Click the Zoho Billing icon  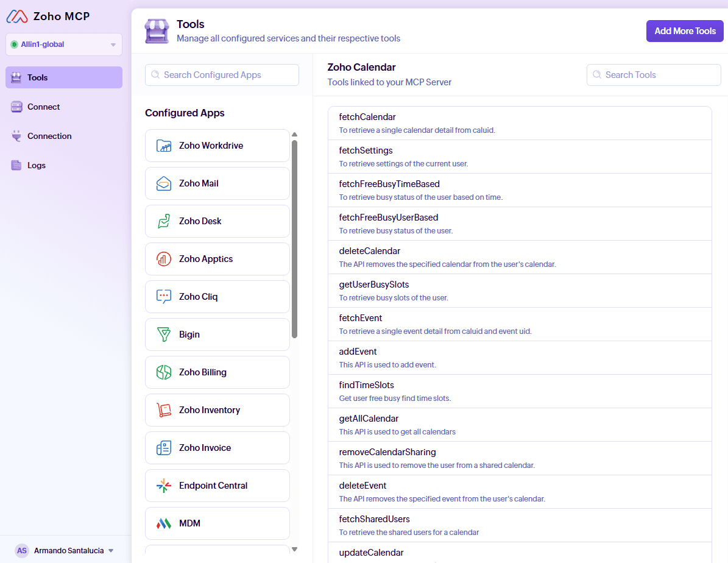click(164, 372)
